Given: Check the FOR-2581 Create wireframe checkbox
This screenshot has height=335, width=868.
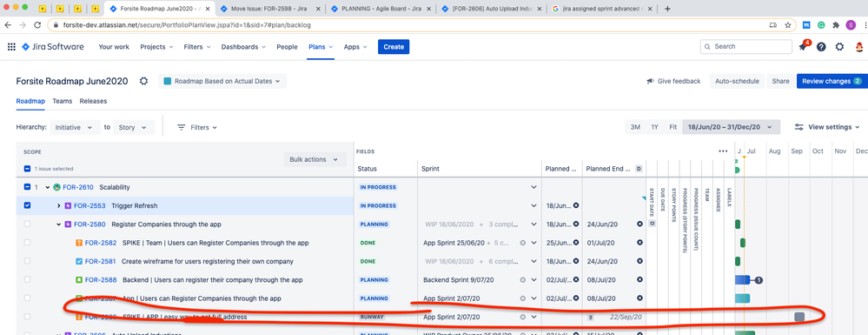Looking at the screenshot, I should click(27, 261).
